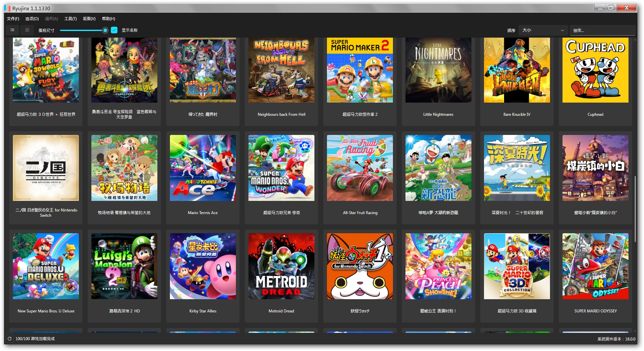Open the 选项(O) menu
The height and width of the screenshot is (351, 644).
[x=32, y=19]
